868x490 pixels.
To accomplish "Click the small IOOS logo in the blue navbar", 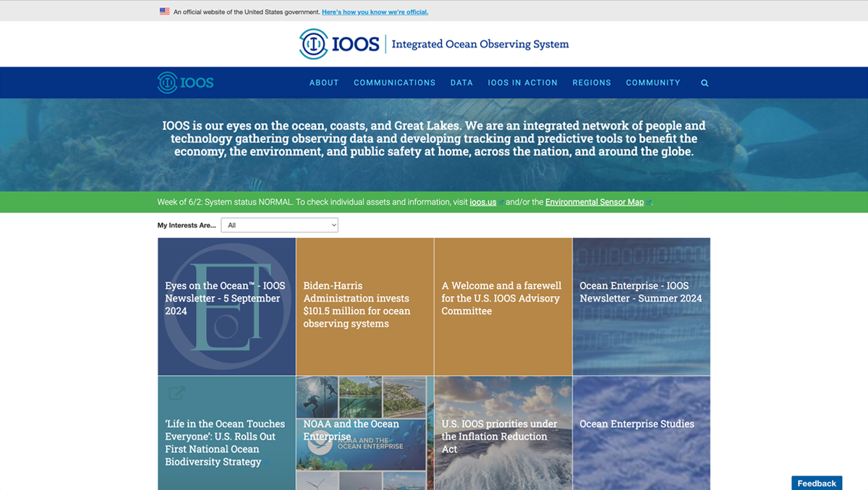I will pyautogui.click(x=186, y=83).
